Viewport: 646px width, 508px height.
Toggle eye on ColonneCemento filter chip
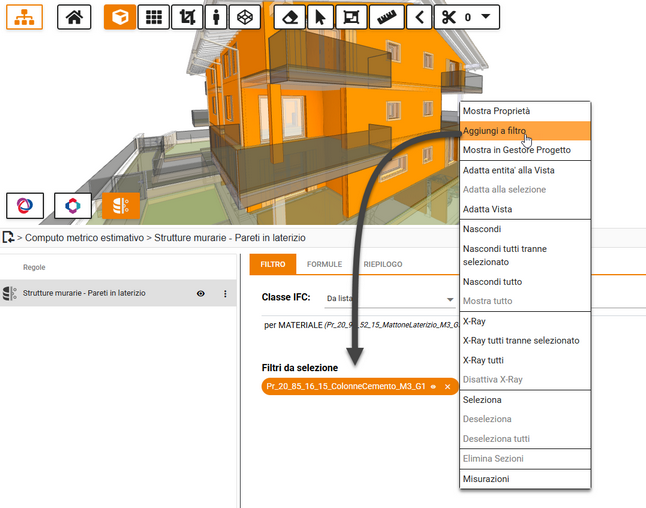(433, 386)
